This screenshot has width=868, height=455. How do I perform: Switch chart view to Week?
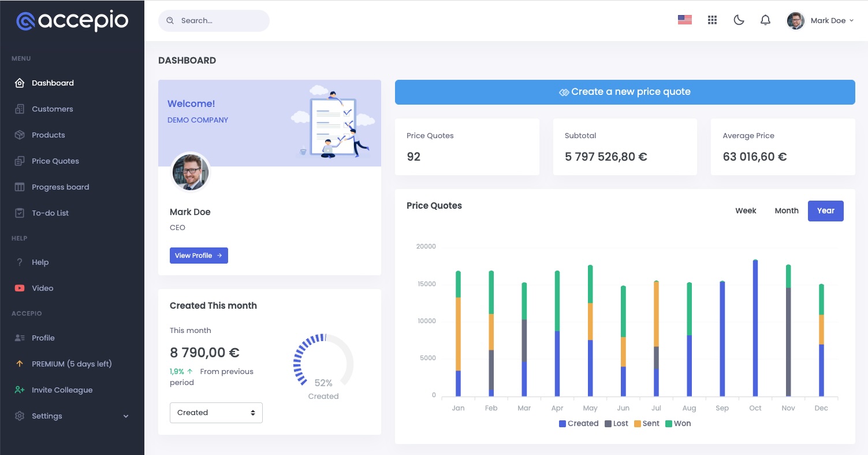[x=746, y=210]
